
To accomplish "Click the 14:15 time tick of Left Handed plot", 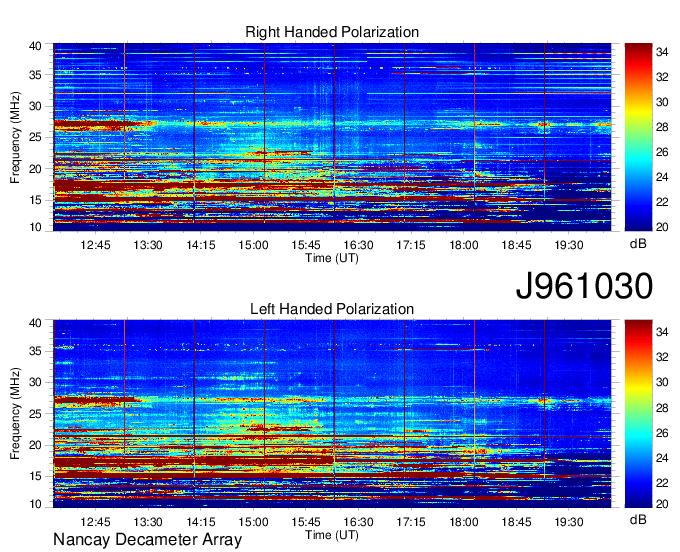I will [201, 522].
